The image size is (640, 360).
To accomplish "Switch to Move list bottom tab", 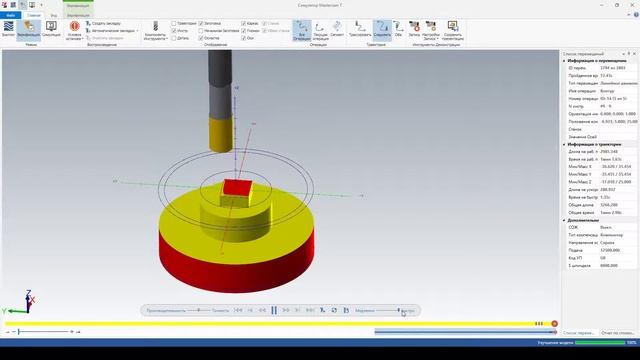I will [578, 333].
